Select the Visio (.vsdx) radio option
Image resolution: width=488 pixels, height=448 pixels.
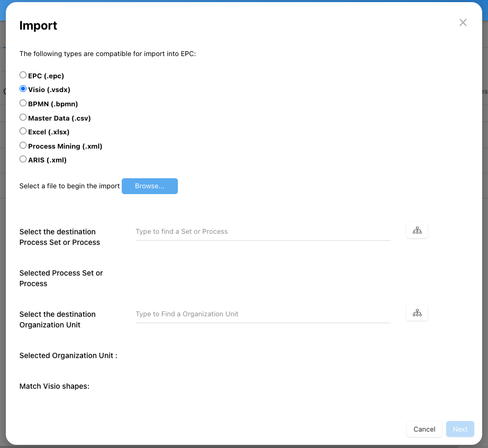point(23,89)
